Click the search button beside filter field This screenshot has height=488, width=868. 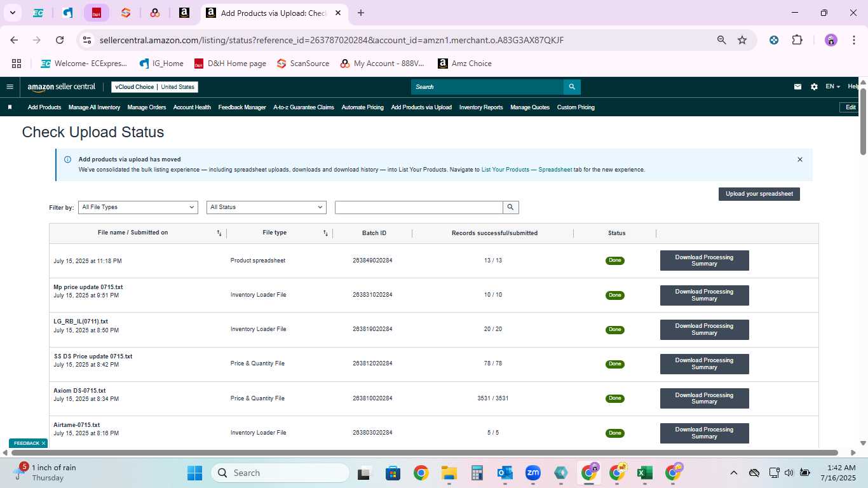(511, 207)
